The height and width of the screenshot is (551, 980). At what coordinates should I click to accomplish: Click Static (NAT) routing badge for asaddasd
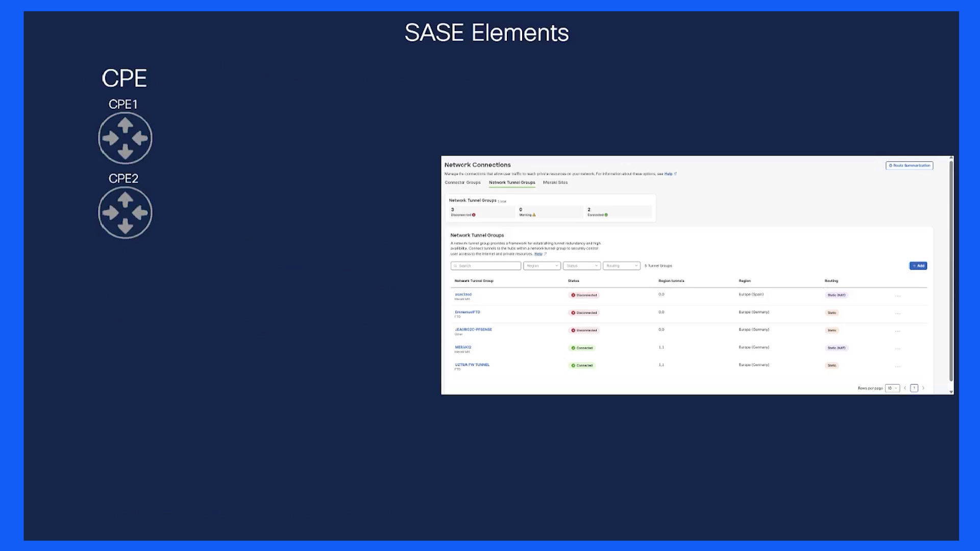pos(837,295)
